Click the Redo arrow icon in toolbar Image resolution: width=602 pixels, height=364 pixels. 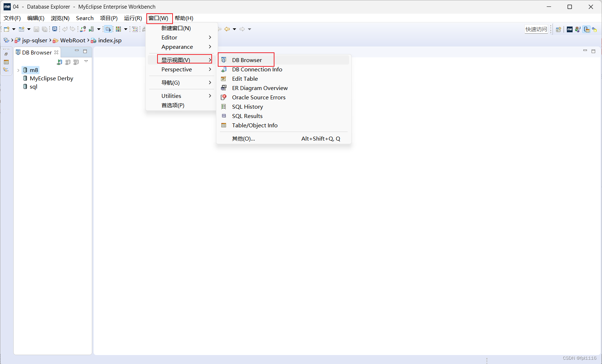(73, 29)
